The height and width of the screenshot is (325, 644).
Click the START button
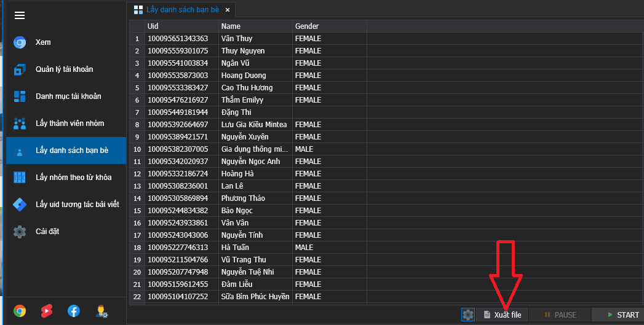tap(618, 315)
